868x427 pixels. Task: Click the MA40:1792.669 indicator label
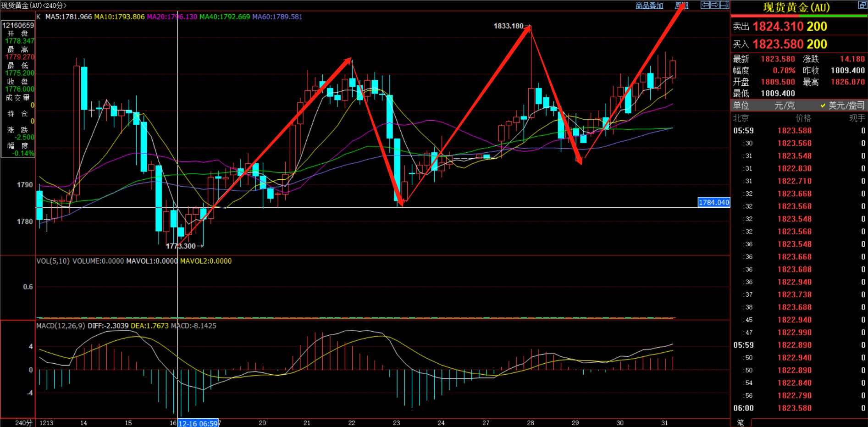(225, 17)
